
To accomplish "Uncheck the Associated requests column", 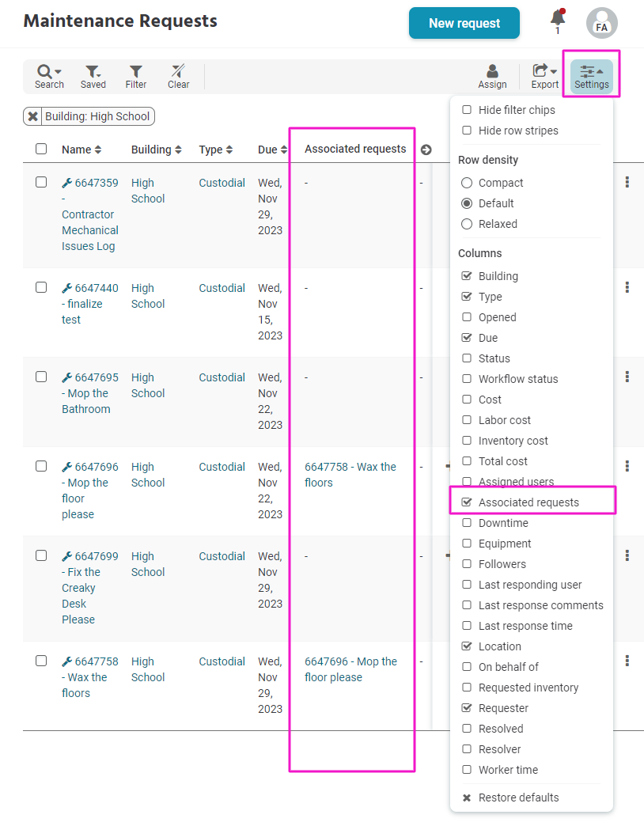I will pos(467,502).
